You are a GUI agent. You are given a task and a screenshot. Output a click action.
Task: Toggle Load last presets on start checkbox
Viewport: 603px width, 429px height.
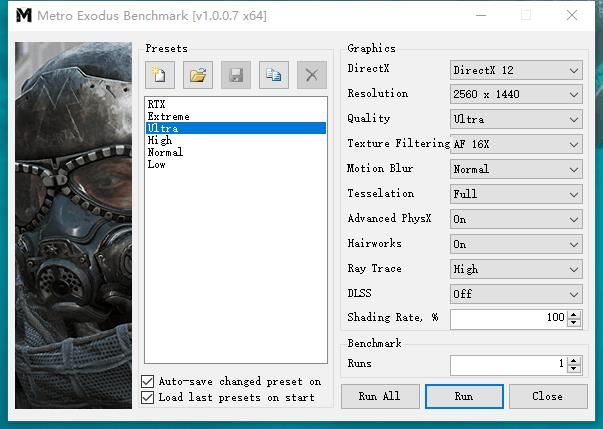coord(148,397)
